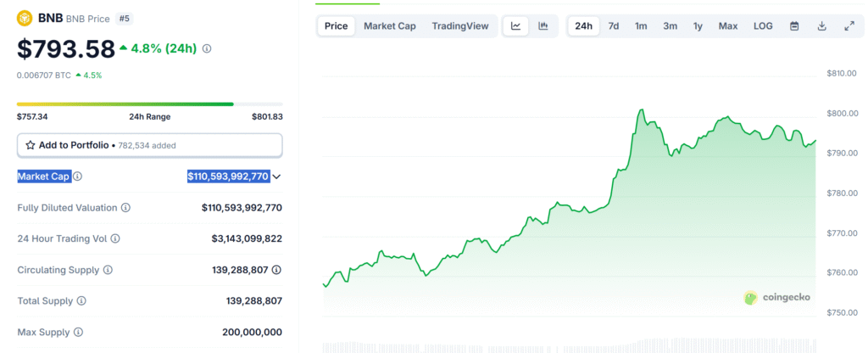Viewport: 868px width, 353px height.
Task: Expand chart to fullscreen
Action: coord(849,26)
